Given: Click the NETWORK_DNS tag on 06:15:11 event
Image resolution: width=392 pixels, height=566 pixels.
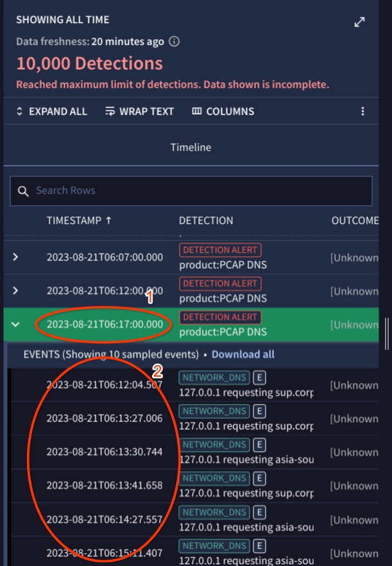Looking at the screenshot, I should pyautogui.click(x=214, y=545).
